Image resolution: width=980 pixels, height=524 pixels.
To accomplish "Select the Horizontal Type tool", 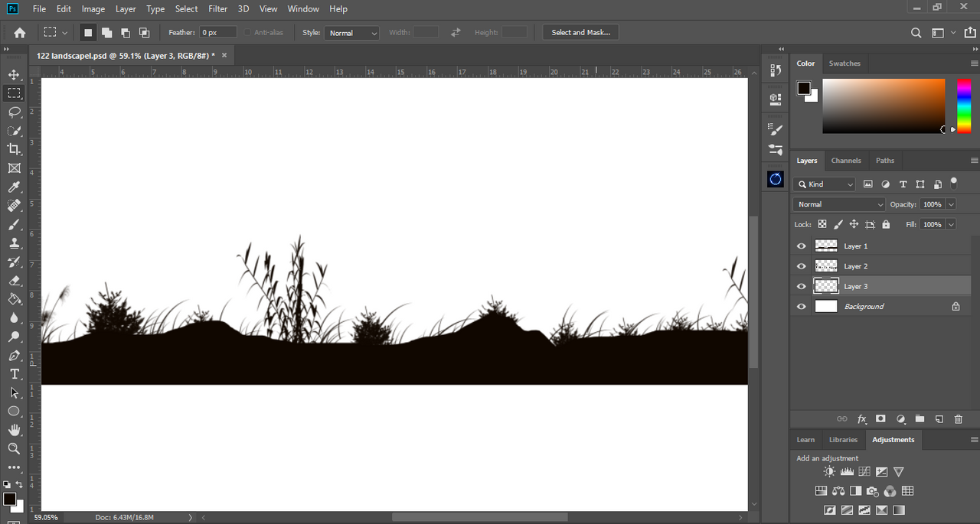I will click(14, 374).
